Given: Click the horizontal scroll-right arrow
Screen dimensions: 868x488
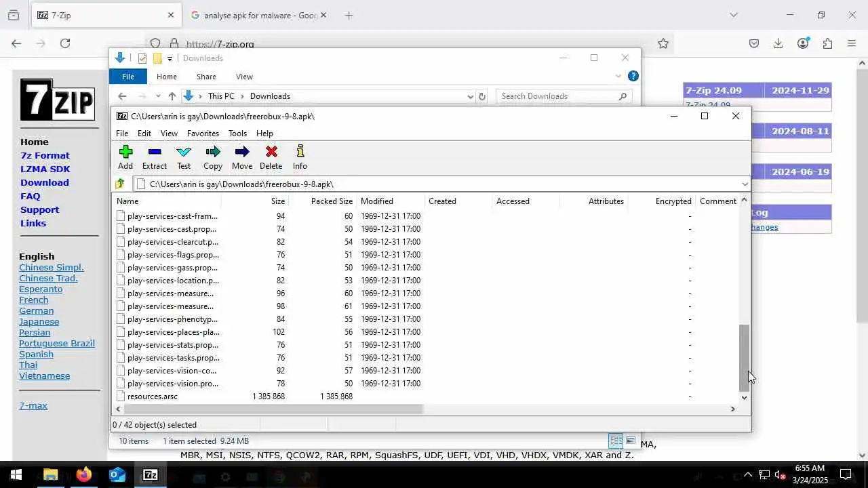Looking at the screenshot, I should coord(732,409).
